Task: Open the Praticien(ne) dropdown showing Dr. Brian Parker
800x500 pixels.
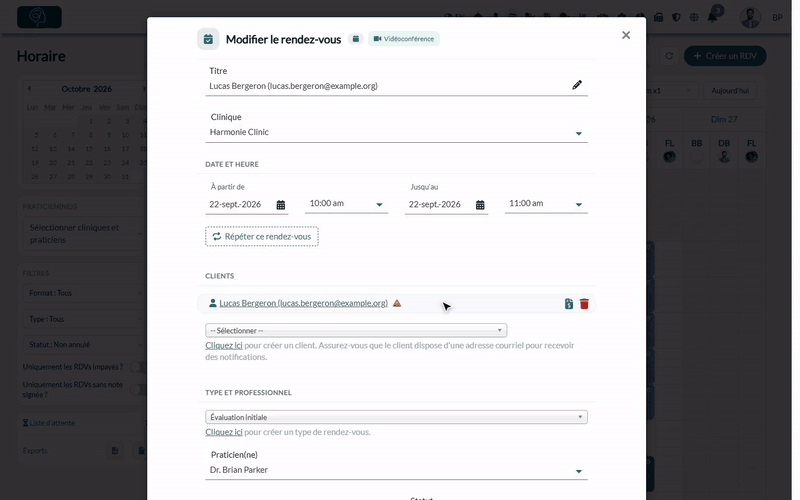Action: [x=396, y=470]
